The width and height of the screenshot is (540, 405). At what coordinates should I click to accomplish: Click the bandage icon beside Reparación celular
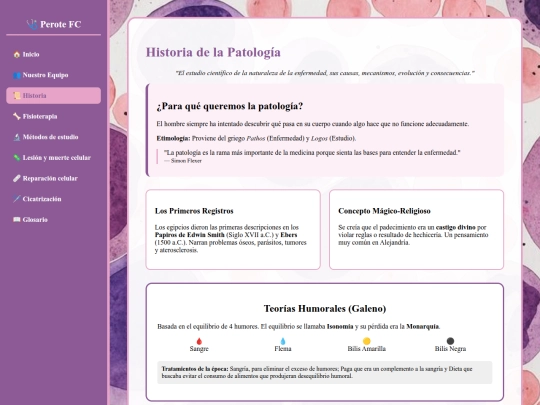coord(17,178)
